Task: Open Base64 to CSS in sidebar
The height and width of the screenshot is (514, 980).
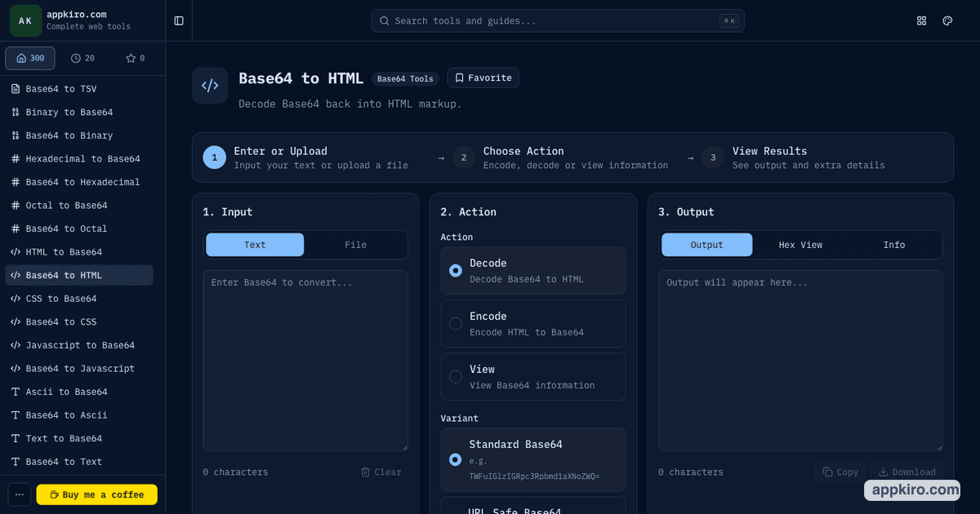Action: tap(79, 321)
